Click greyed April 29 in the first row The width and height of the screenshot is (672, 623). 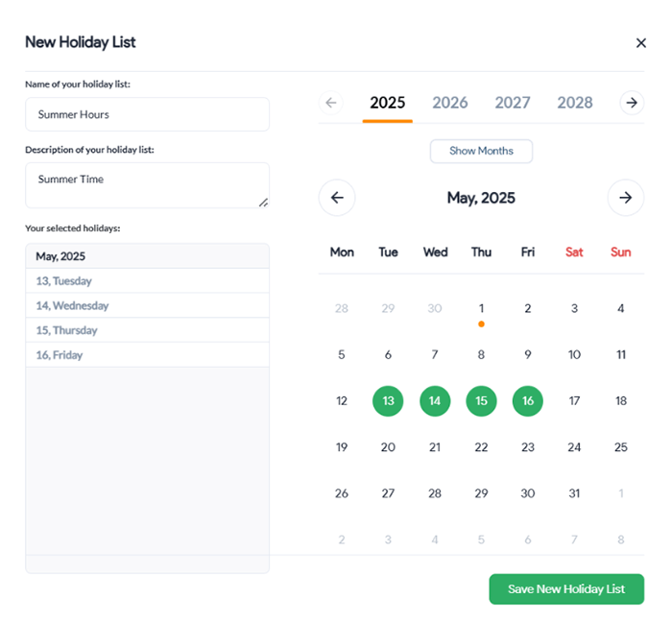coord(388,308)
